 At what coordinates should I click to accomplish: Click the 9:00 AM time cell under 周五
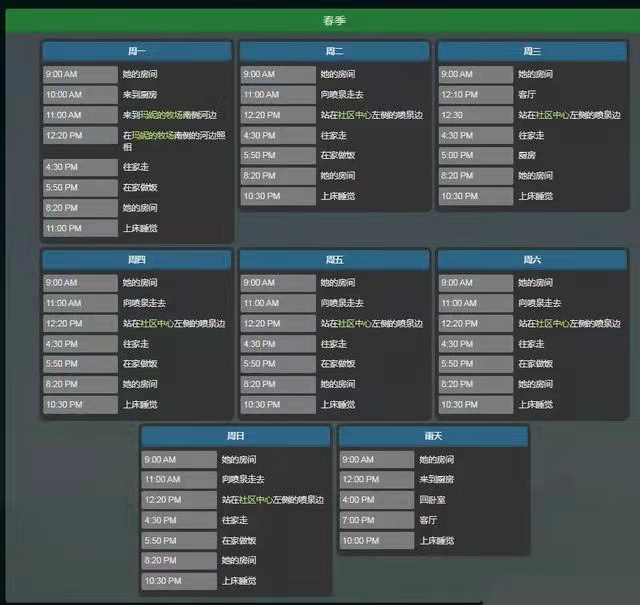278,282
